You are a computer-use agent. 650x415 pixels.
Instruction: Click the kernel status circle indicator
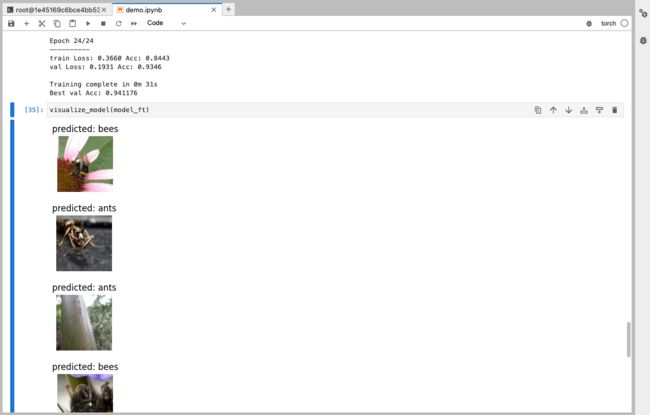[x=624, y=23]
